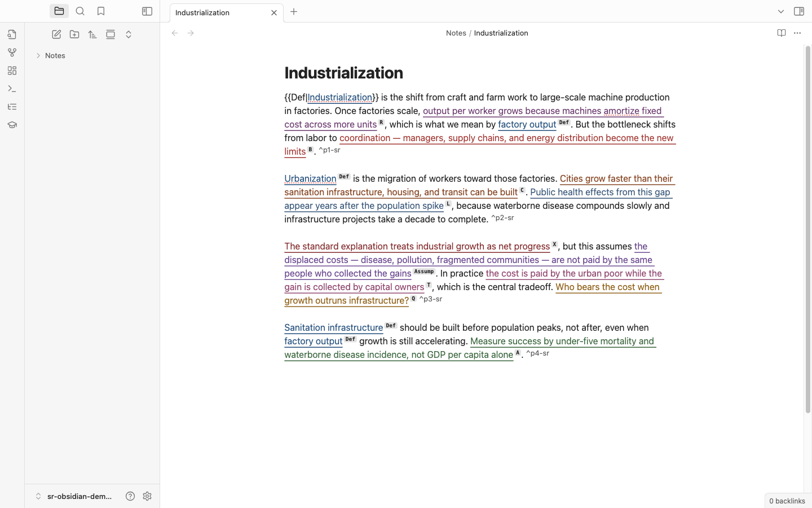
Task: Open command palette in ribbon
Action: [12, 89]
